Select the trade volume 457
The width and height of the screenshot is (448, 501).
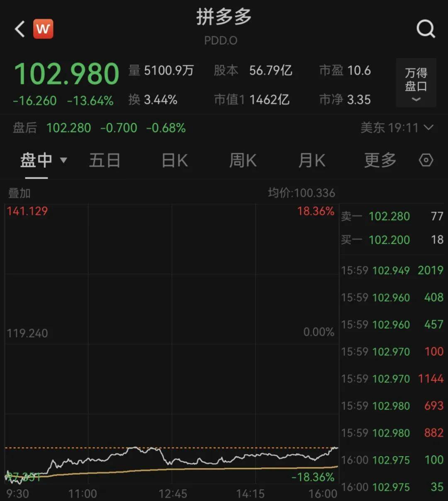434,324
